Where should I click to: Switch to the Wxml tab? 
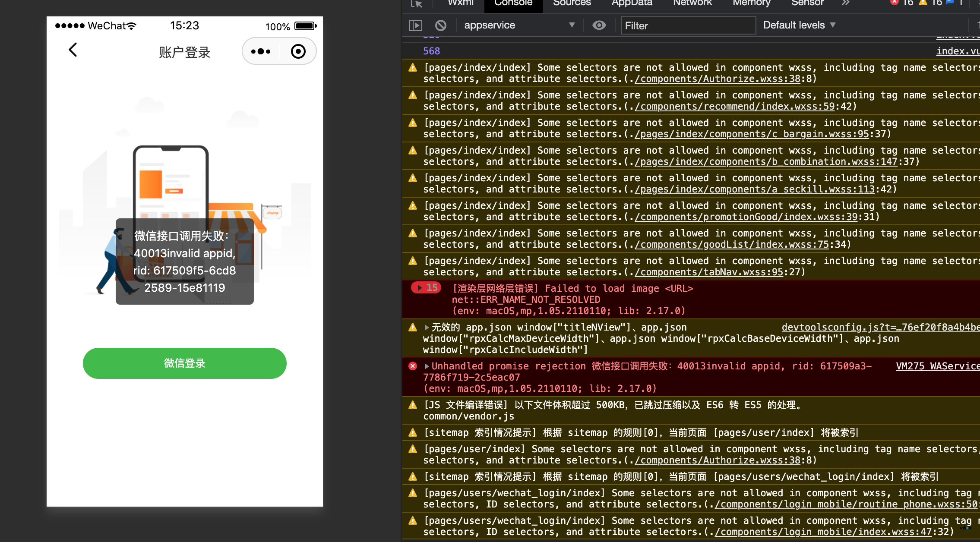460,3
